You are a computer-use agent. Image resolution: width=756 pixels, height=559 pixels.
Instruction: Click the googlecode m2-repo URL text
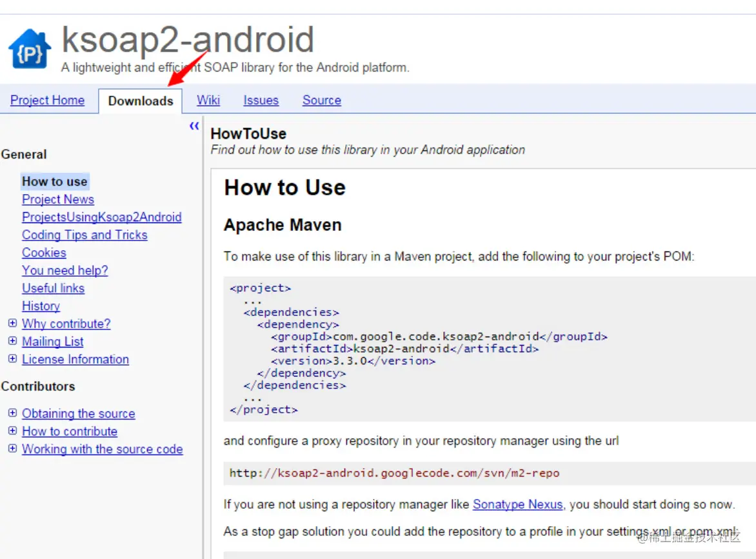394,473
